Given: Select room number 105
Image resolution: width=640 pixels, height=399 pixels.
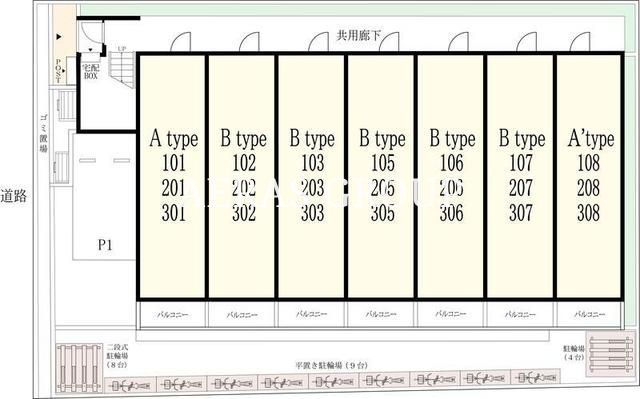Looking at the screenshot, I should pyautogui.click(x=382, y=163).
